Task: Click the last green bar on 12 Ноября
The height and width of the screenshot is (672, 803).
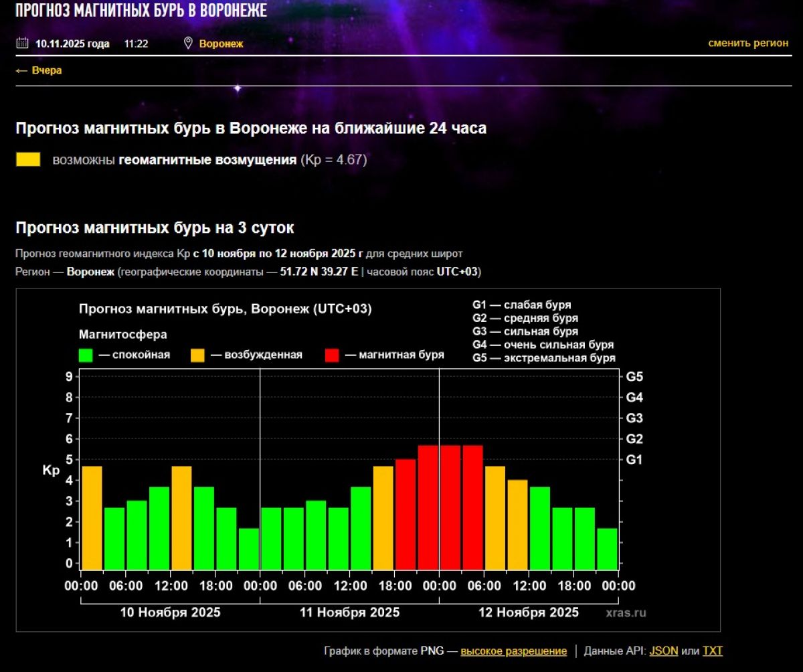Action: [607, 548]
